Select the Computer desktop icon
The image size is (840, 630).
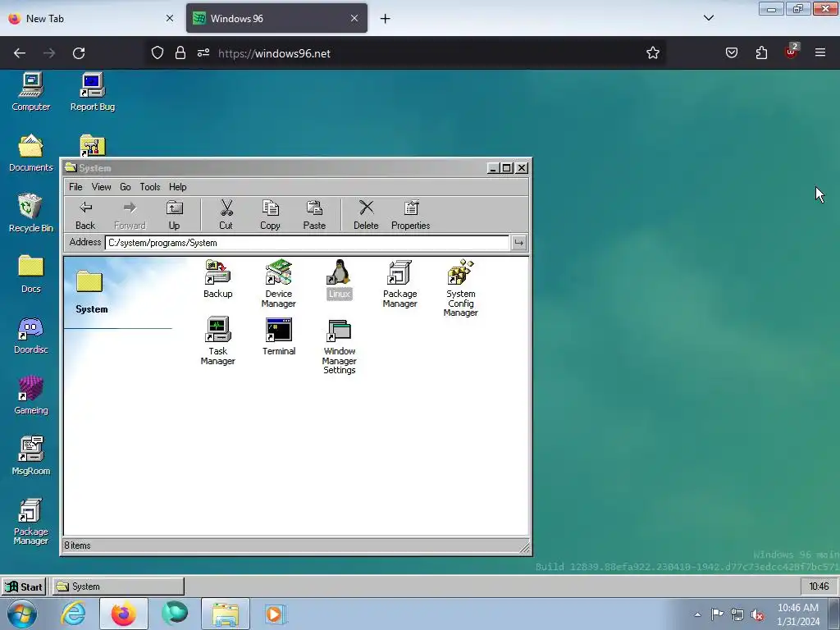click(31, 92)
